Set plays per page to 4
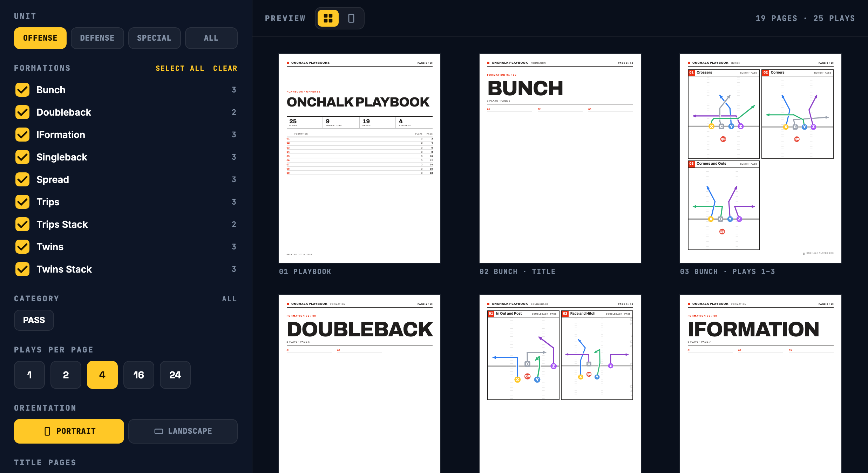 (102, 375)
